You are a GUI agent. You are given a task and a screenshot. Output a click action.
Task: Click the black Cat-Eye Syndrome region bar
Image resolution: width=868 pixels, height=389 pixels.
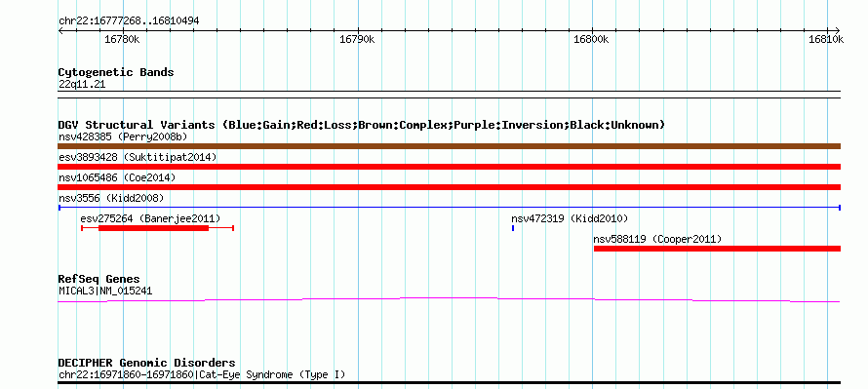450,383
